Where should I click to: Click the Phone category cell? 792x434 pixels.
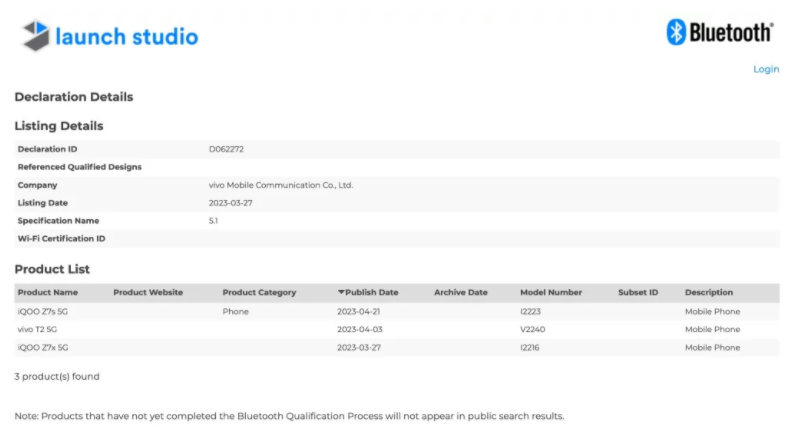[x=235, y=312]
